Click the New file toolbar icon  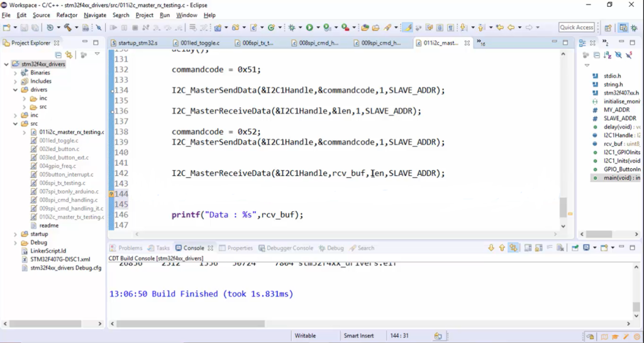tap(6, 28)
